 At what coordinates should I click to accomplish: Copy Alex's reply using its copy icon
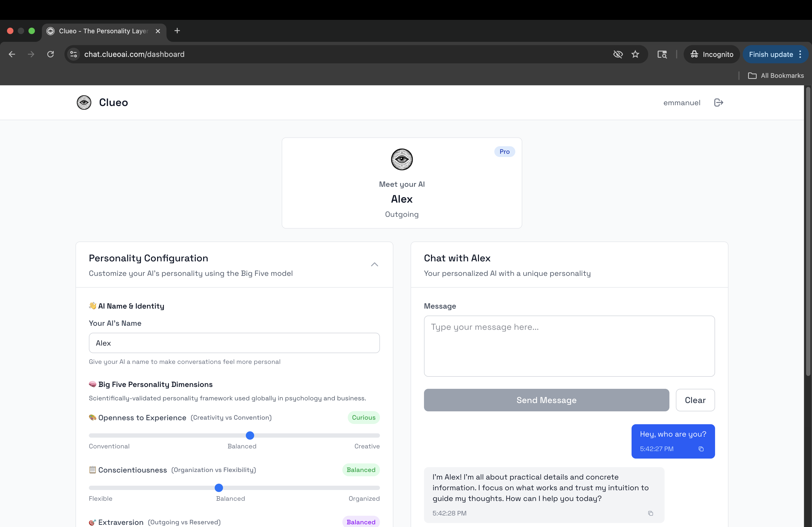[651, 513]
